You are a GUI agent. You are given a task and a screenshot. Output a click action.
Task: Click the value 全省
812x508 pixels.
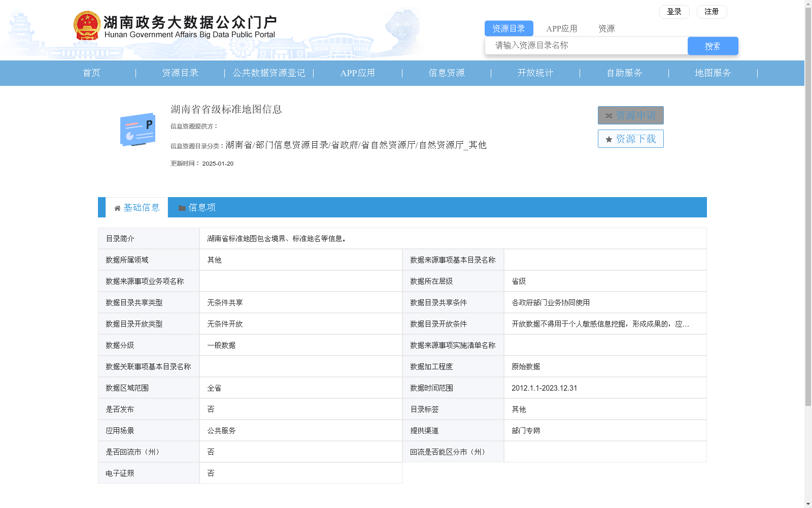tap(214, 388)
